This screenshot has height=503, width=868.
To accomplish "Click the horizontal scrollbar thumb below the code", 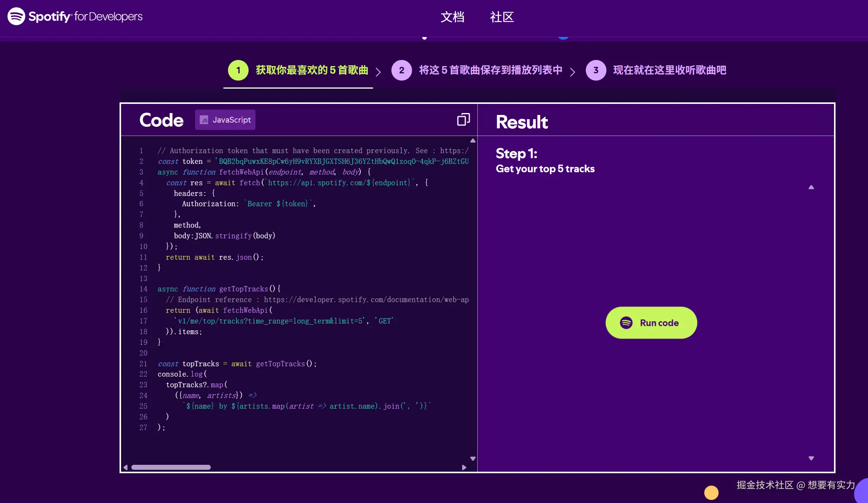I will (171, 467).
